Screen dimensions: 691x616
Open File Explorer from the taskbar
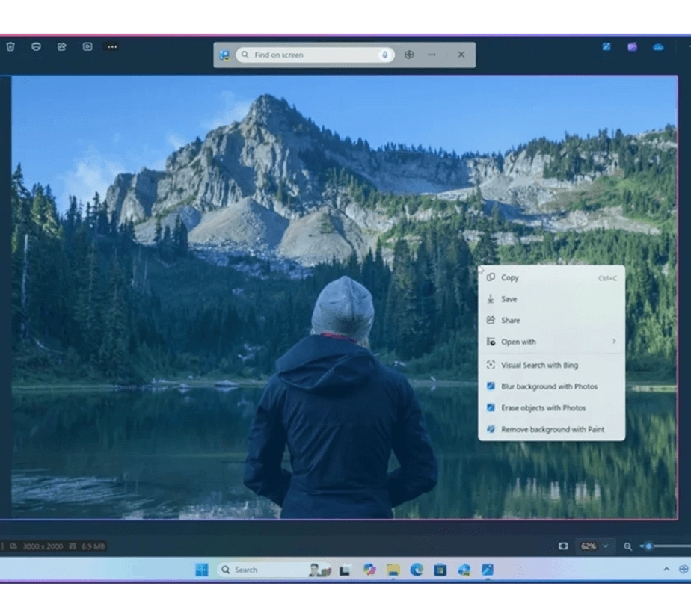tap(393, 570)
